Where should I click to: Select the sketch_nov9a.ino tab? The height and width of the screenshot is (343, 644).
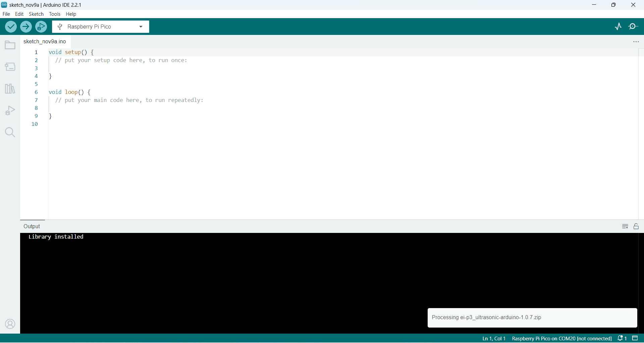pos(44,41)
